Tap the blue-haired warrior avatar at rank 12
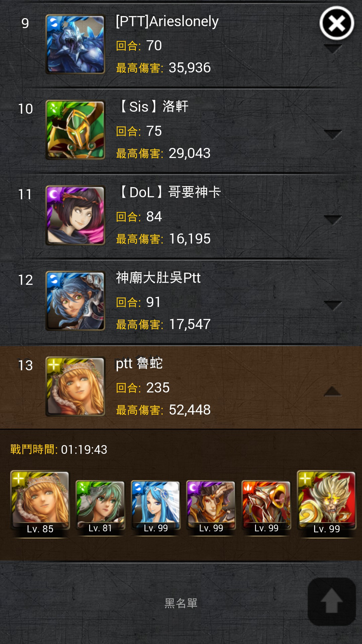The image size is (362, 644). 75,301
